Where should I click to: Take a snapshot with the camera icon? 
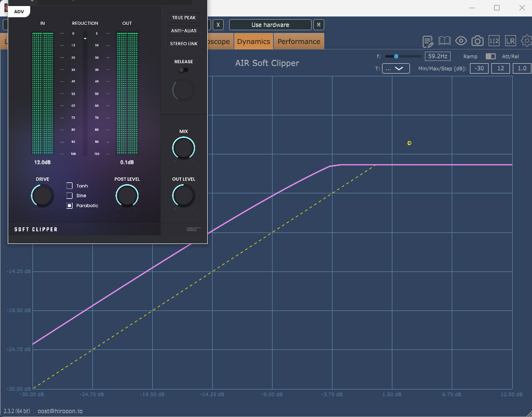point(478,41)
